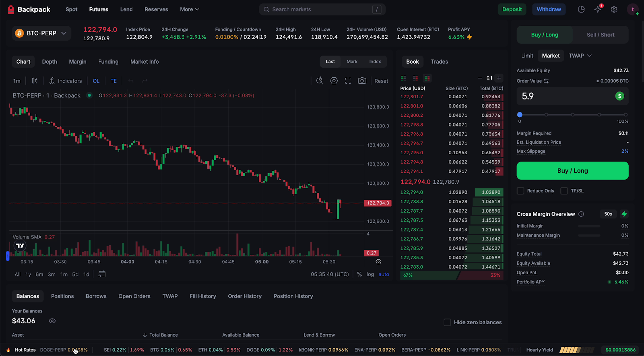Open the Order History tab
Image resolution: width=644 pixels, height=356 pixels.
245,296
